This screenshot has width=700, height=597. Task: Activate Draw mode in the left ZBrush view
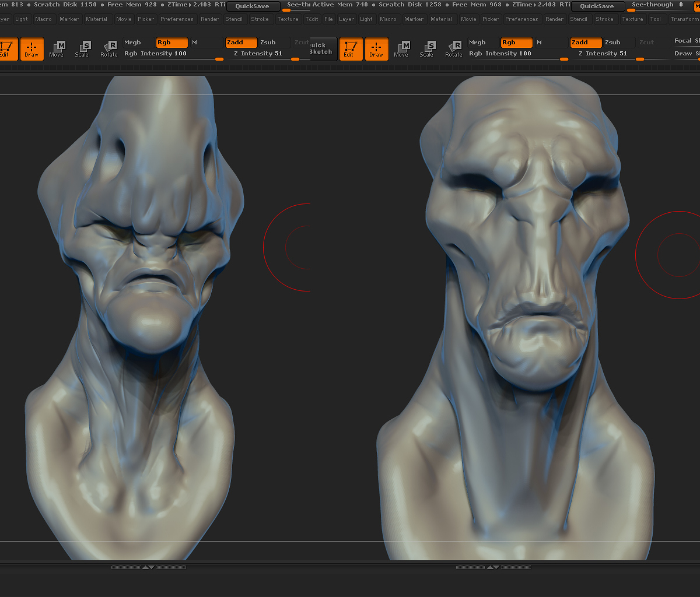[x=32, y=49]
